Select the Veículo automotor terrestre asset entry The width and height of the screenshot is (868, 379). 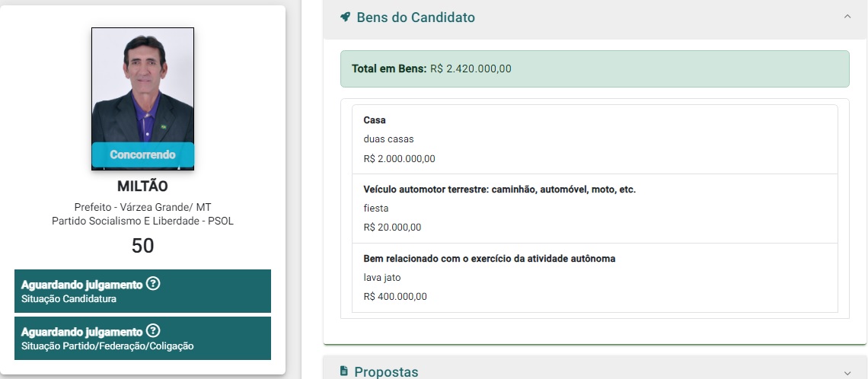[x=594, y=208]
